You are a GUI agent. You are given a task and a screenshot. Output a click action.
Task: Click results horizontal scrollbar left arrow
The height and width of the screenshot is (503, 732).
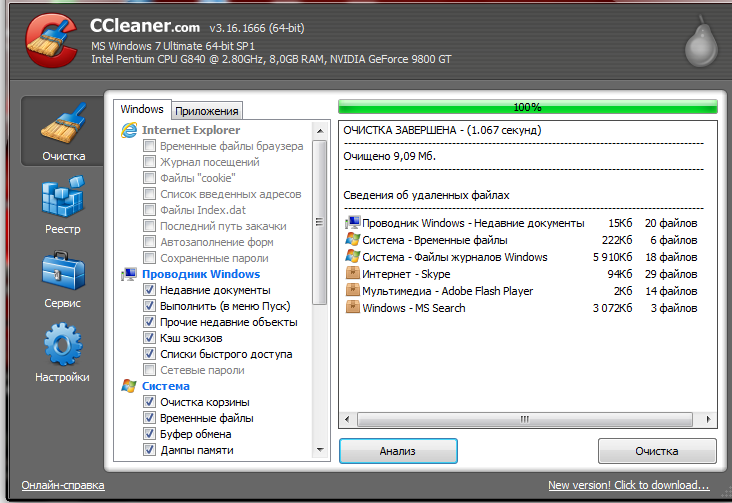click(347, 419)
